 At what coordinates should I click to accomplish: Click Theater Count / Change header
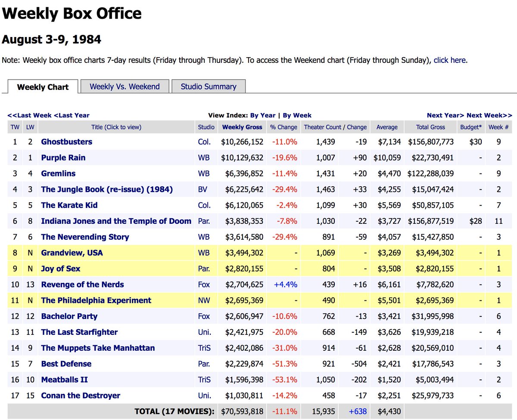coord(335,127)
